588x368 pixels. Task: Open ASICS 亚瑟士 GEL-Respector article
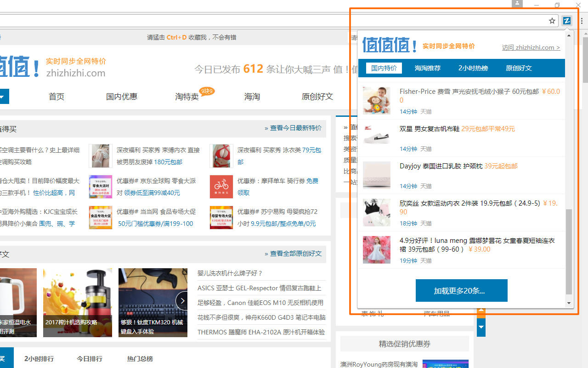click(259, 288)
